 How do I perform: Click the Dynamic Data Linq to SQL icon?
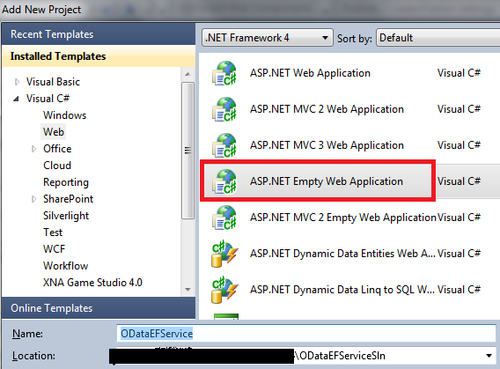tap(224, 290)
